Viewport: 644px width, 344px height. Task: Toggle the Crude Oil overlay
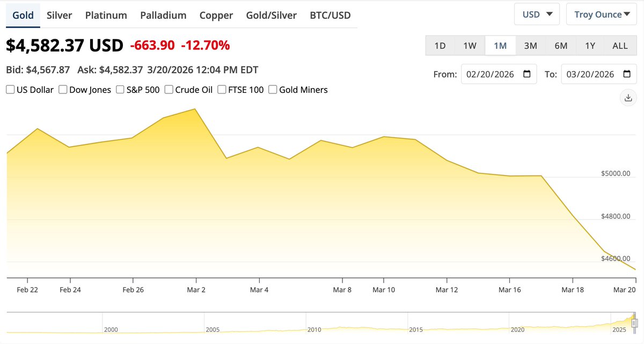(x=169, y=90)
